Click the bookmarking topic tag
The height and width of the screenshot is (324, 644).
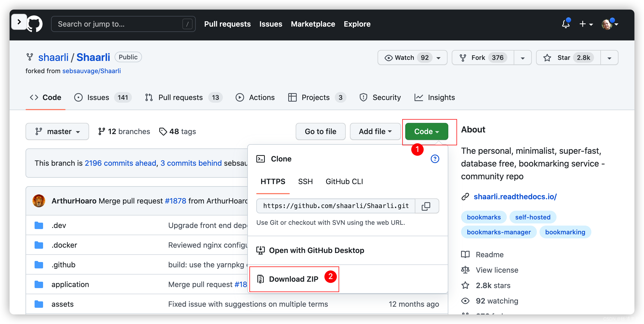(x=565, y=232)
